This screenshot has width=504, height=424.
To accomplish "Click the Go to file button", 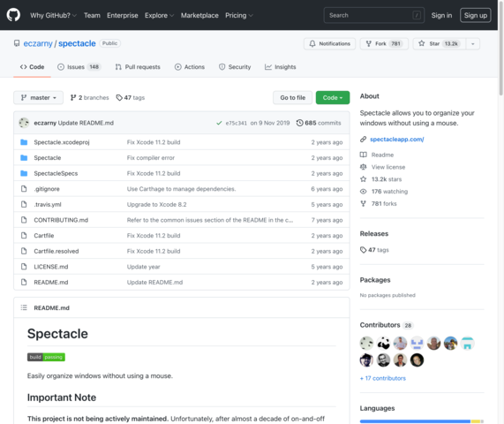I will [x=292, y=97].
